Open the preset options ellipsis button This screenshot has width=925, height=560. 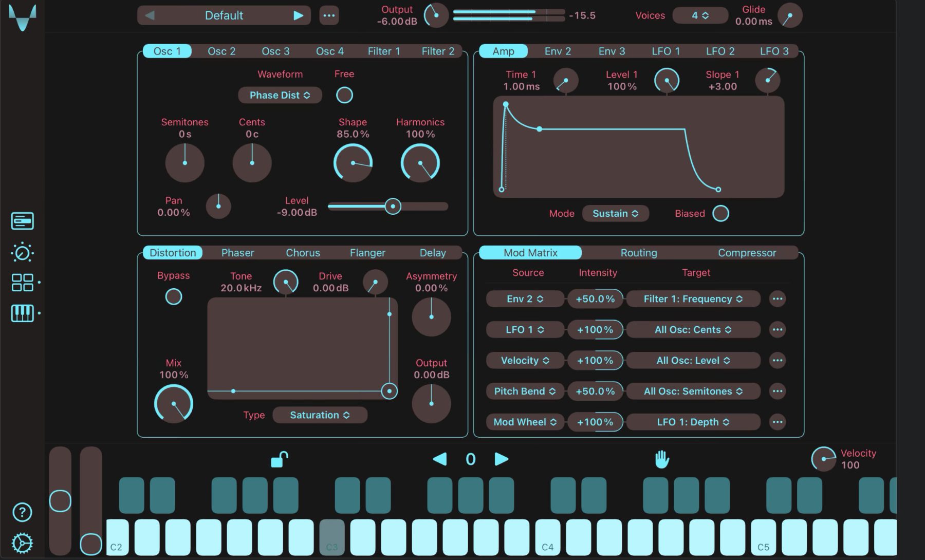(329, 15)
